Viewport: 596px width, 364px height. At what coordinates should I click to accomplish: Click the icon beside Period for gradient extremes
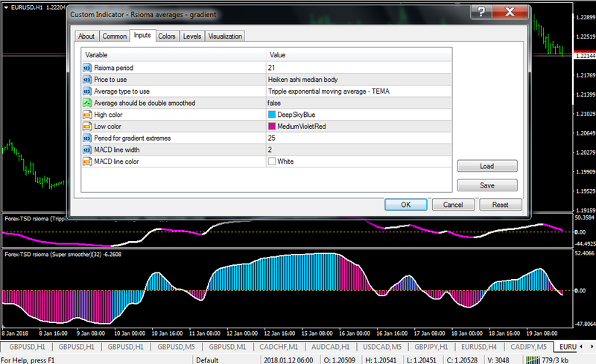(87, 138)
